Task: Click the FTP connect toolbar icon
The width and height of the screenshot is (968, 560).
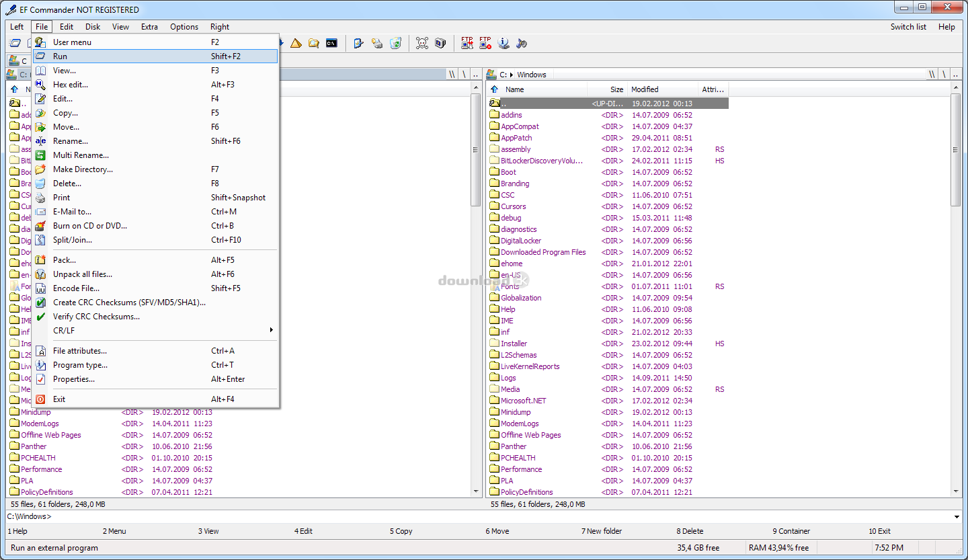Action: (467, 43)
